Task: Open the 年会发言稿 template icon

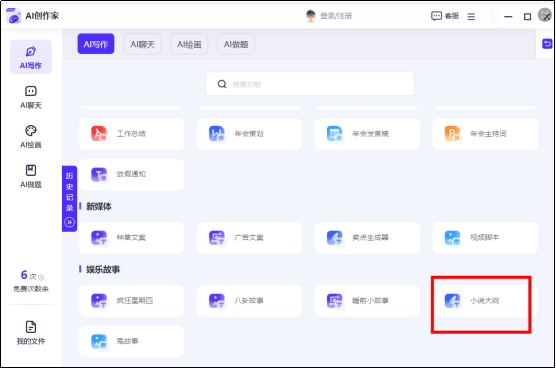Action: [x=334, y=134]
